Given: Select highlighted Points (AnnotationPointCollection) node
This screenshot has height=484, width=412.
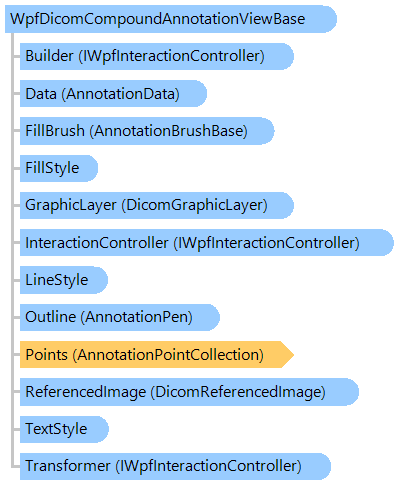Looking at the screenshot, I should [157, 355].
